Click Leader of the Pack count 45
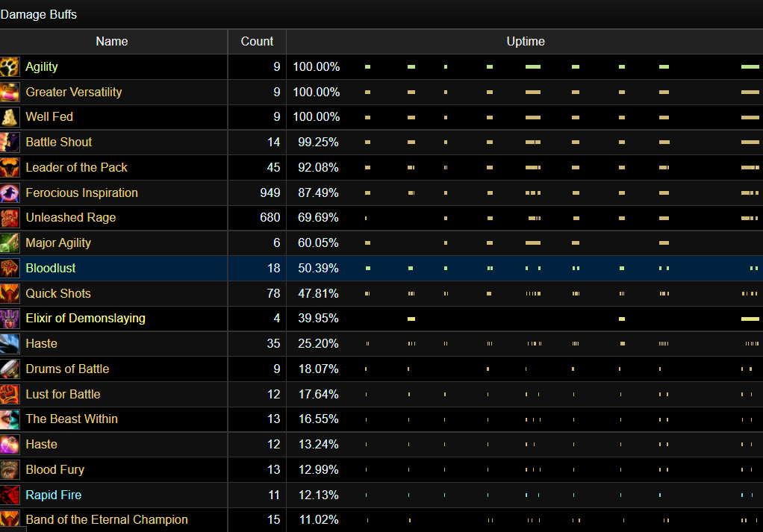 (273, 167)
